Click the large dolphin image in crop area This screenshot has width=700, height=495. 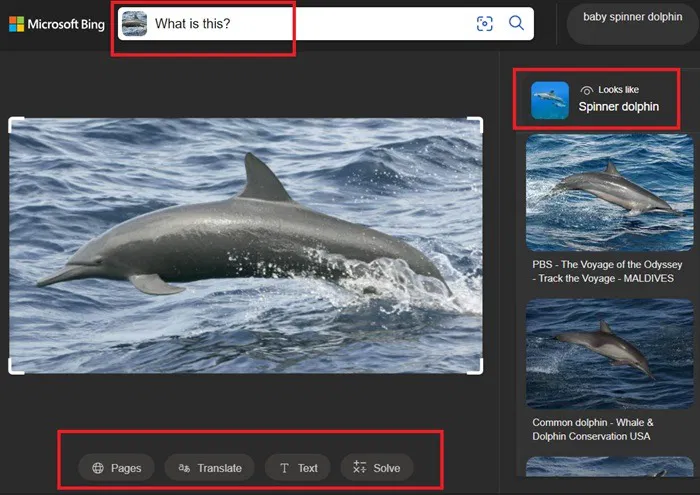point(245,245)
